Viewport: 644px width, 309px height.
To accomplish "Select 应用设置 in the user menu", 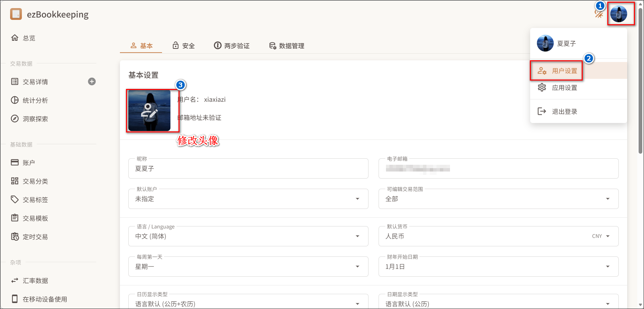I will click(564, 88).
